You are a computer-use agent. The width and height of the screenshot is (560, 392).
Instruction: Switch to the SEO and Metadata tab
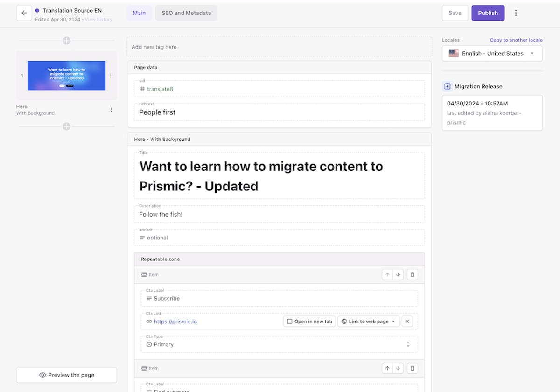(186, 13)
